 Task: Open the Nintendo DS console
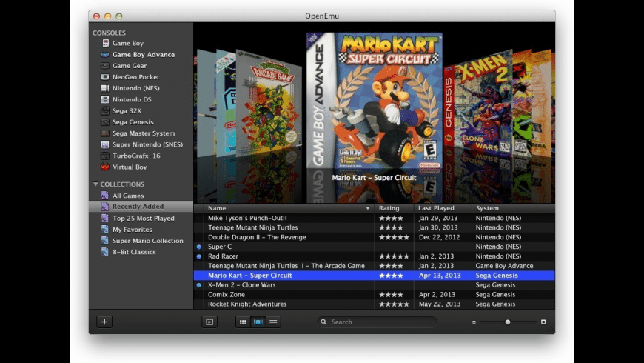coord(131,99)
